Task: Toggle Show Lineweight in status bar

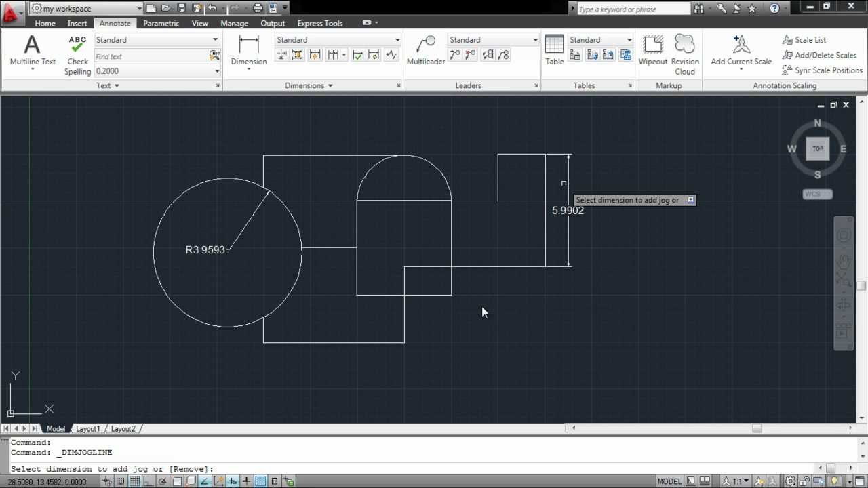Action: [246, 481]
